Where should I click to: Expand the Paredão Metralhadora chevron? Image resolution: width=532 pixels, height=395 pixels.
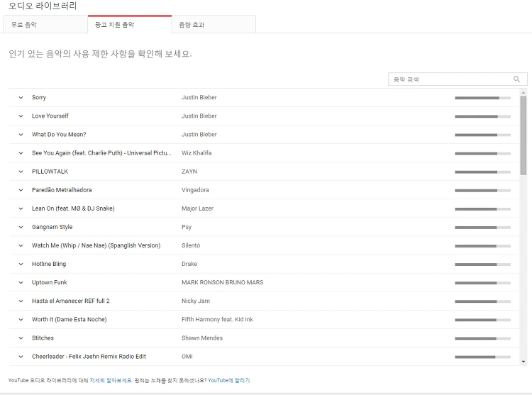tap(21, 190)
